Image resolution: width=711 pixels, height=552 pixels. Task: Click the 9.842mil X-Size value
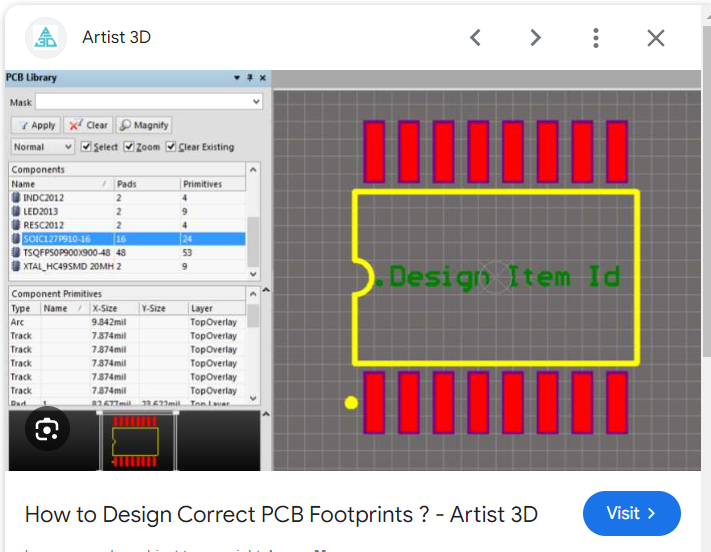tap(109, 322)
